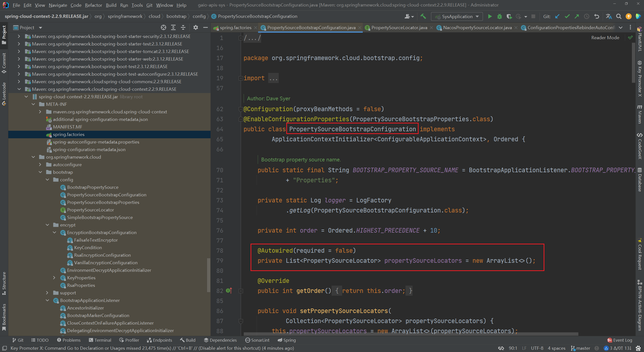Click the locate-file crosshair icon in Project panel
644x352 pixels.
(x=164, y=27)
